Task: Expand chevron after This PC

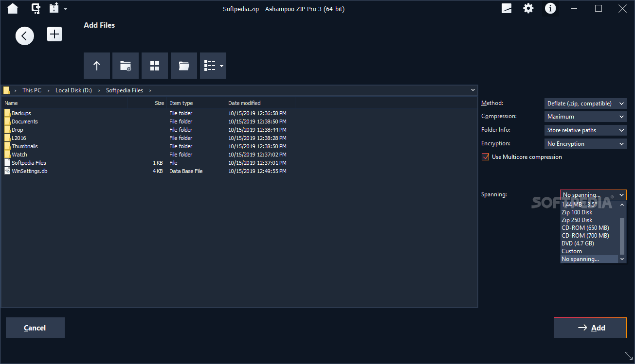Action: (49, 90)
